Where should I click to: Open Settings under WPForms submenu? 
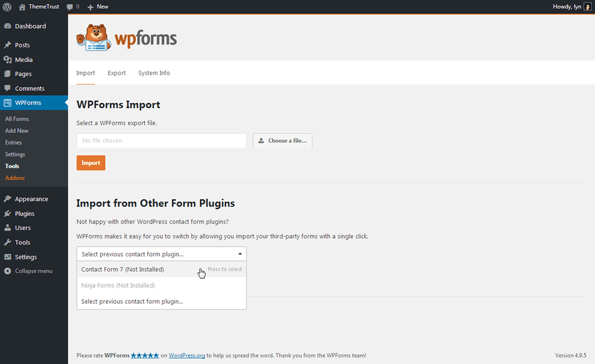pos(15,154)
